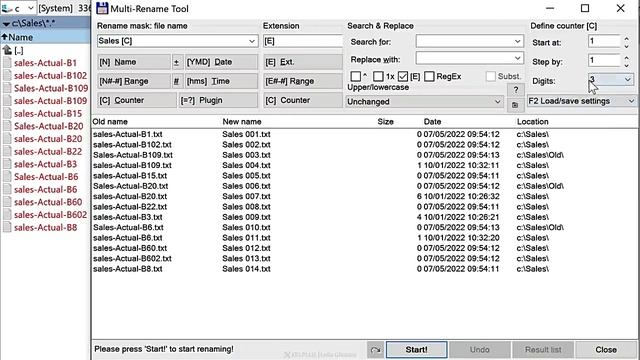Click the Undo button
The image size is (640, 360).
point(479,350)
